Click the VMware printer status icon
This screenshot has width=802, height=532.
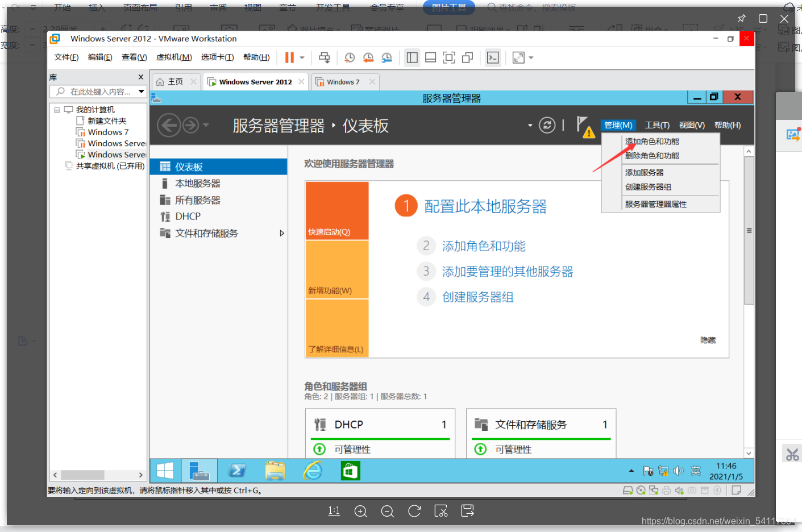(x=666, y=491)
